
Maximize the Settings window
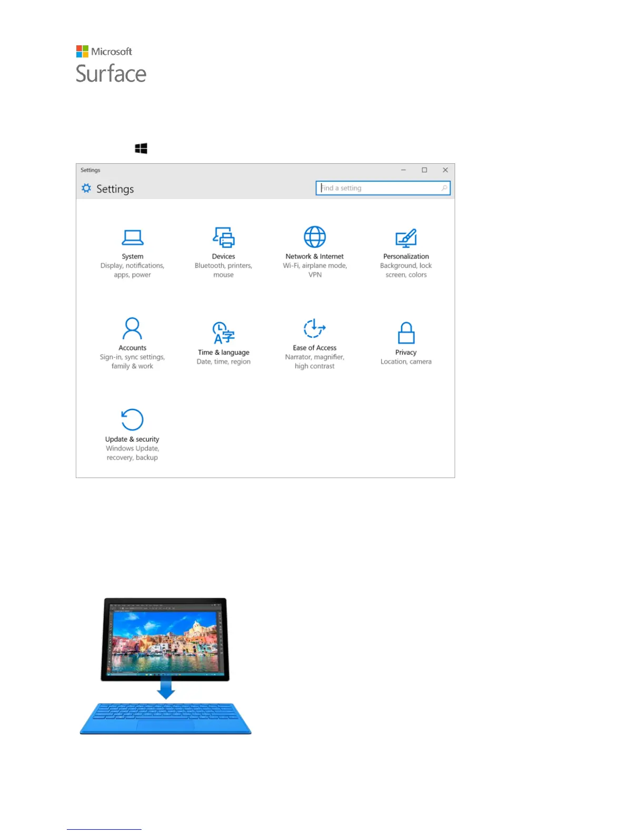click(x=425, y=170)
